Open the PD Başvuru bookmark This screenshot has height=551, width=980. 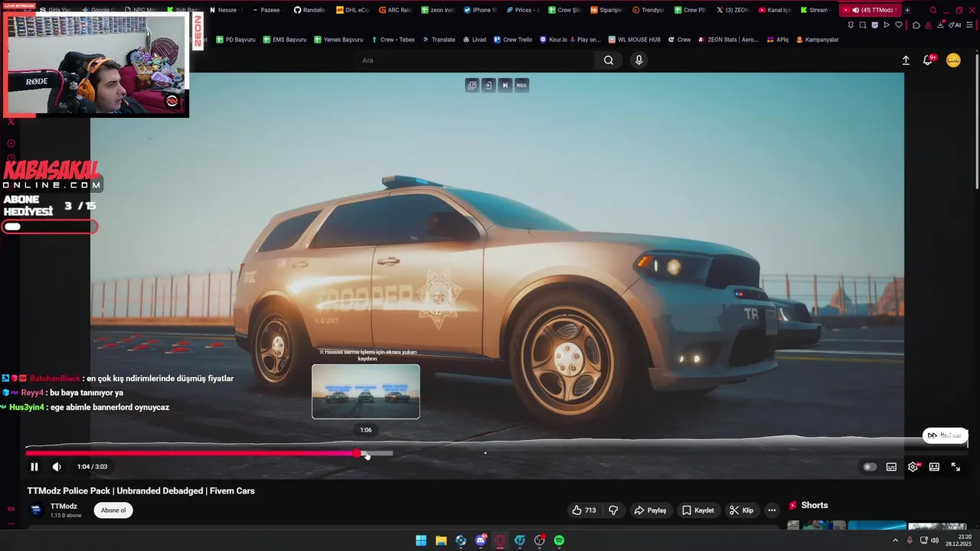click(x=236, y=40)
